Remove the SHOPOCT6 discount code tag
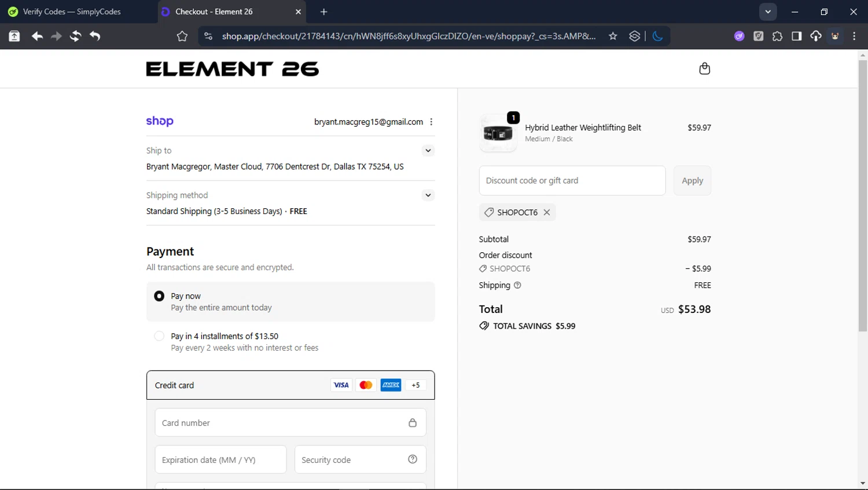 pyautogui.click(x=547, y=212)
